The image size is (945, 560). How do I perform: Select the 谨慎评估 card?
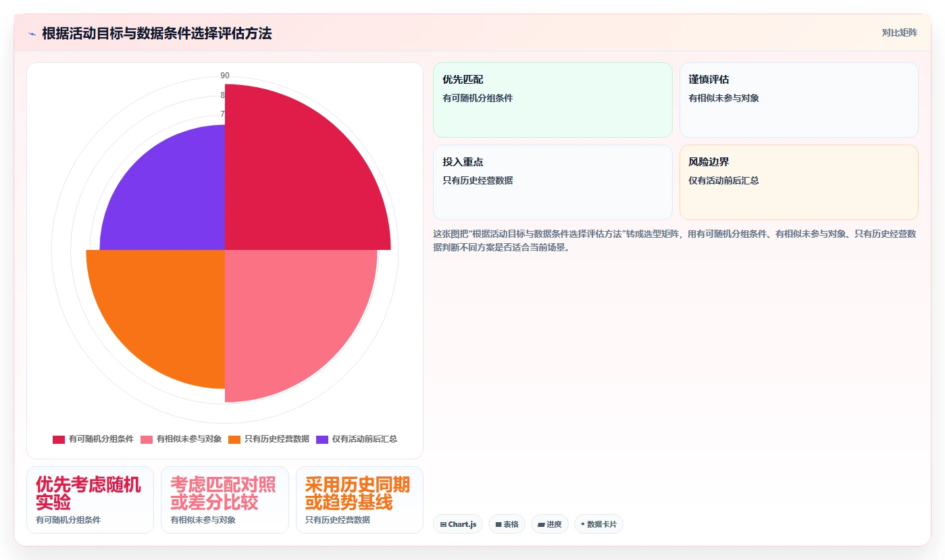tap(798, 100)
